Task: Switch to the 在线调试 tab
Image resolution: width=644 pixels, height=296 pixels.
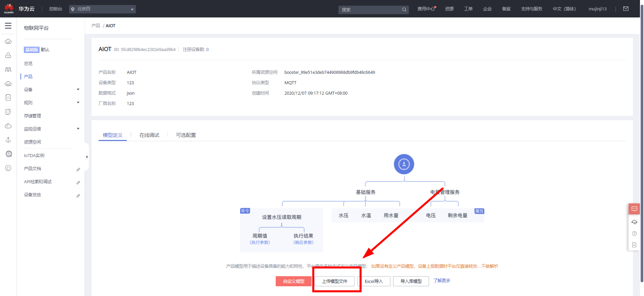Action: click(x=149, y=135)
